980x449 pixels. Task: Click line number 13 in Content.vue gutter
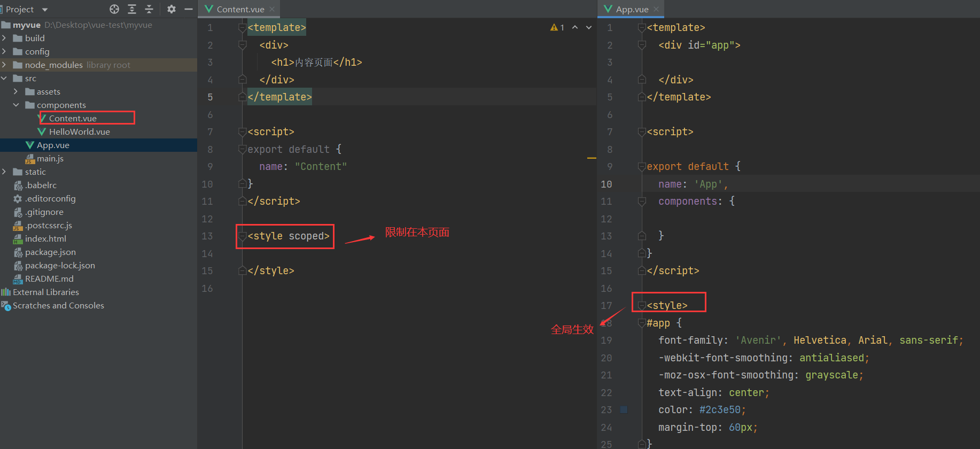(x=207, y=236)
